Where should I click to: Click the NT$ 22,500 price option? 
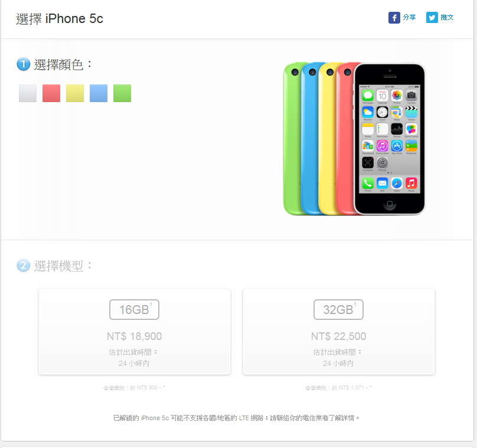(339, 336)
